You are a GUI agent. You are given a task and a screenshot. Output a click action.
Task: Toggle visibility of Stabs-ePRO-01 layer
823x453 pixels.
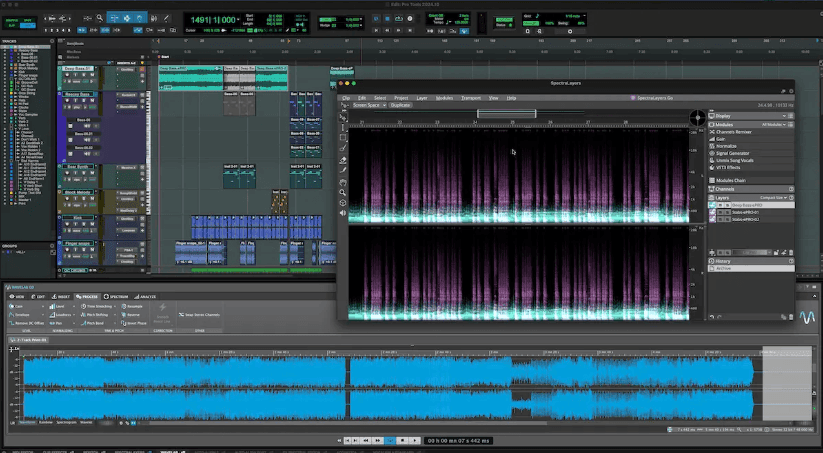click(713, 212)
